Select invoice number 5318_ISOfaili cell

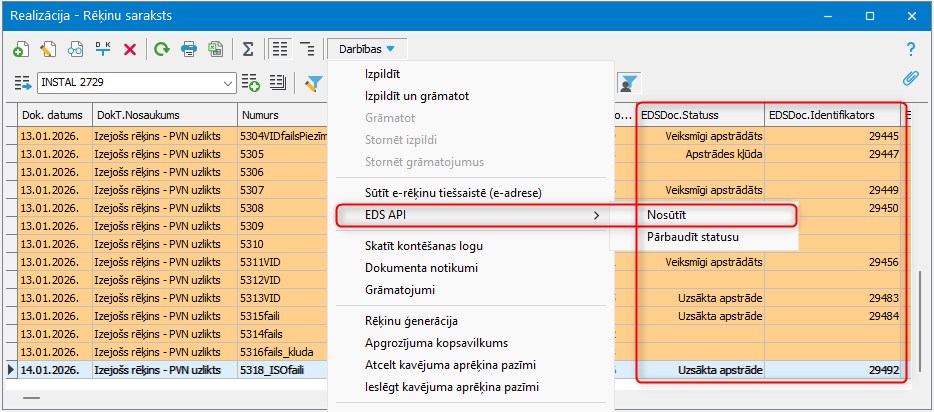tap(282, 370)
